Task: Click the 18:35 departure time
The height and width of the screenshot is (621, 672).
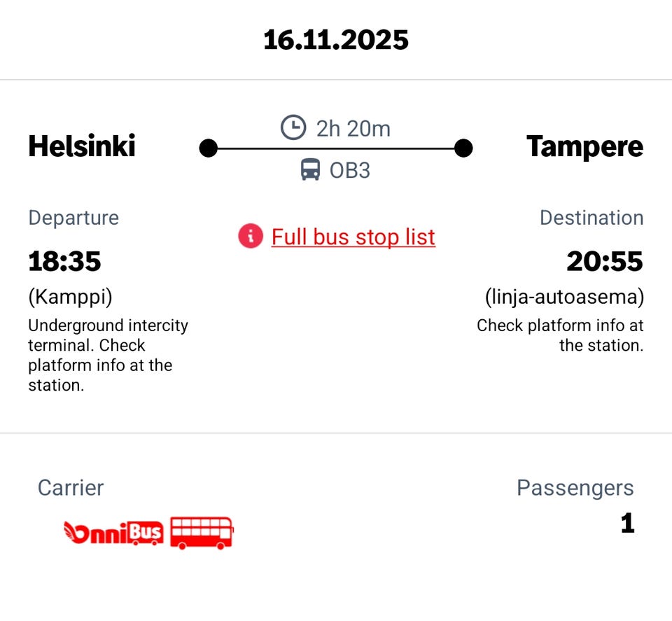Action: [x=65, y=261]
